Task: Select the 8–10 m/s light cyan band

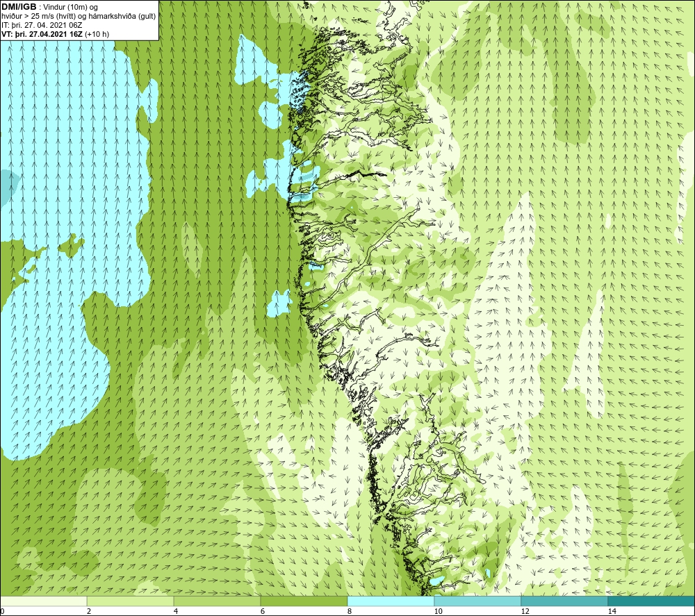Action: pos(391,601)
